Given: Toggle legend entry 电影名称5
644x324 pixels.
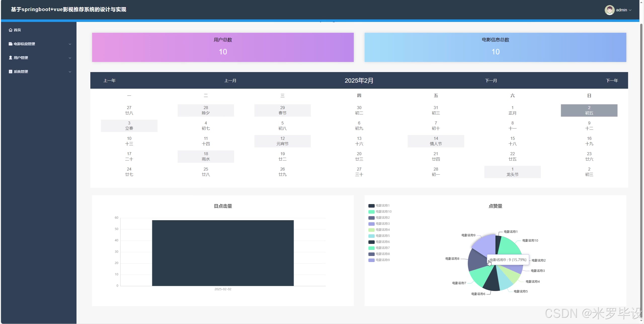Looking at the screenshot, I should (x=379, y=236).
